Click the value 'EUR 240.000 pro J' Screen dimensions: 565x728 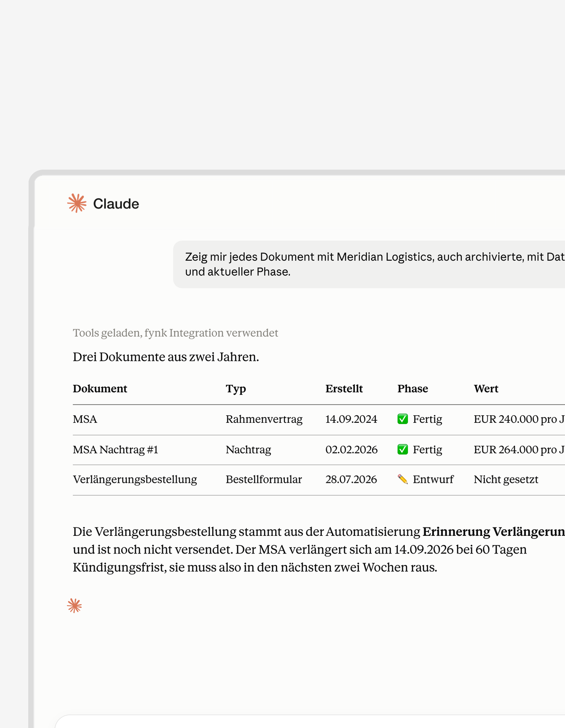pos(519,419)
